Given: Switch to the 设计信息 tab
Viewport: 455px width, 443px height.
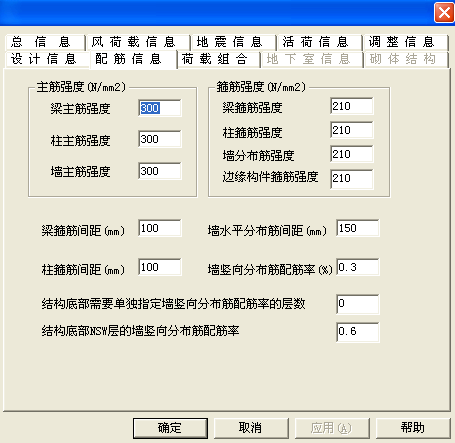Looking at the screenshot, I should pyautogui.click(x=47, y=59).
